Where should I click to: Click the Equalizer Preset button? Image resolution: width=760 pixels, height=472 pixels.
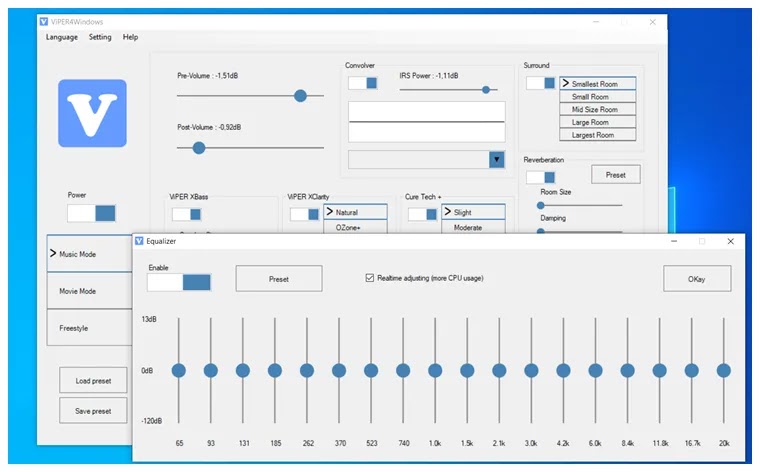point(279,279)
